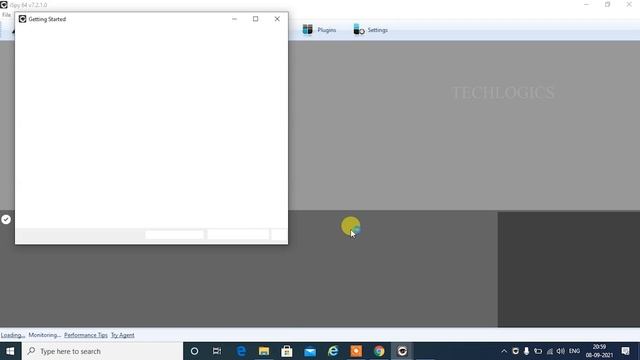Restore down the main iSpy window
The image size is (640, 360).
point(608,4)
